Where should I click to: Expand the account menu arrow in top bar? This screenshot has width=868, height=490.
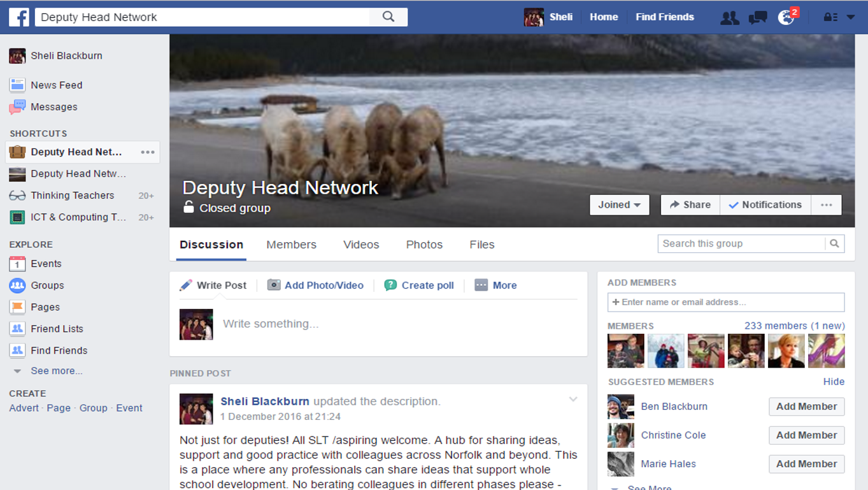pos(851,18)
